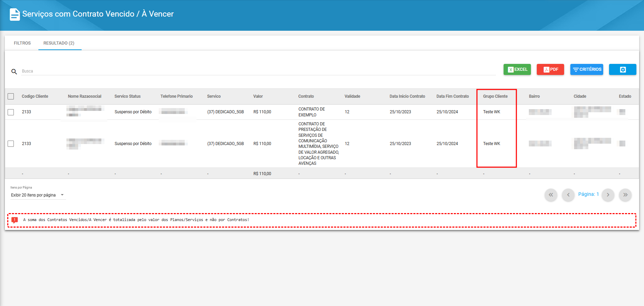
Task: Open the blue column settings gear button
Action: click(623, 69)
